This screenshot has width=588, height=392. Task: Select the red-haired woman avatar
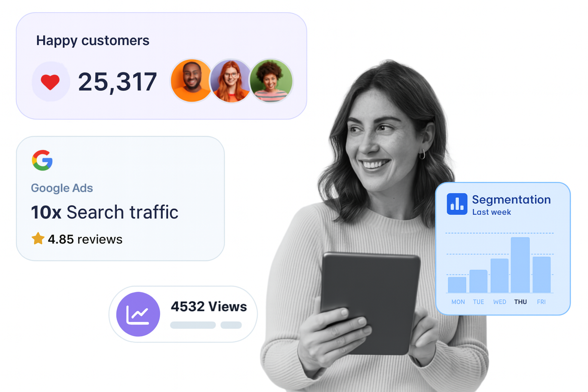pos(231,81)
